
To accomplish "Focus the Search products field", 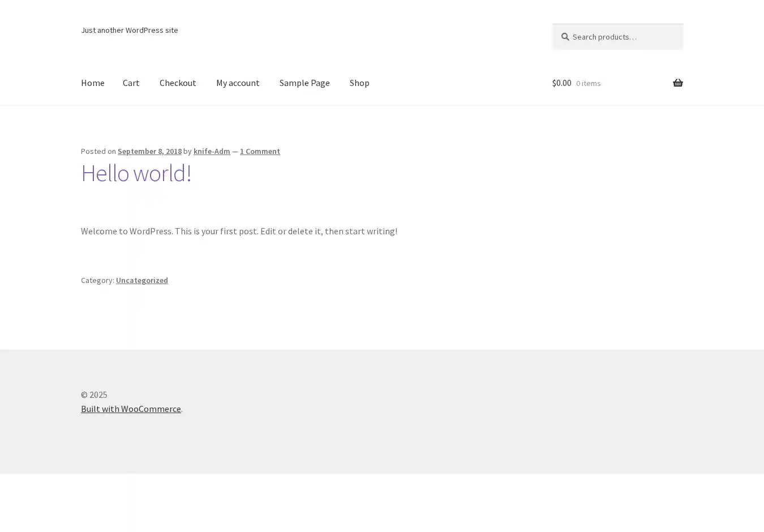I will click(623, 37).
